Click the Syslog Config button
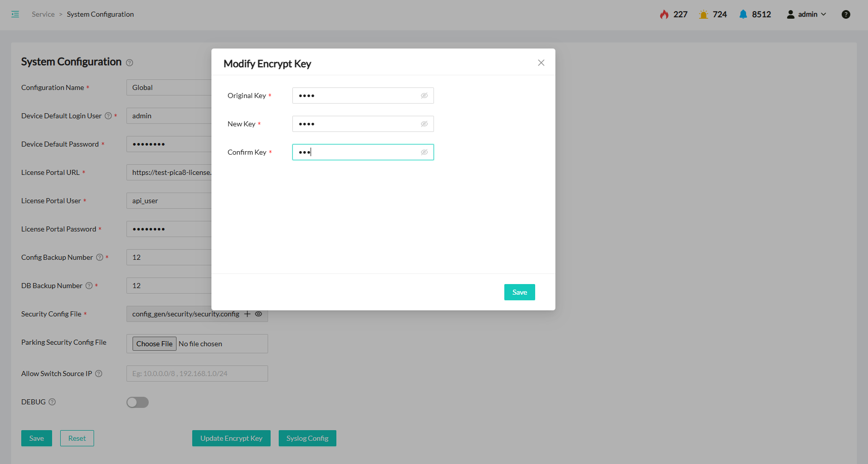This screenshot has height=464, width=868. pyautogui.click(x=307, y=438)
